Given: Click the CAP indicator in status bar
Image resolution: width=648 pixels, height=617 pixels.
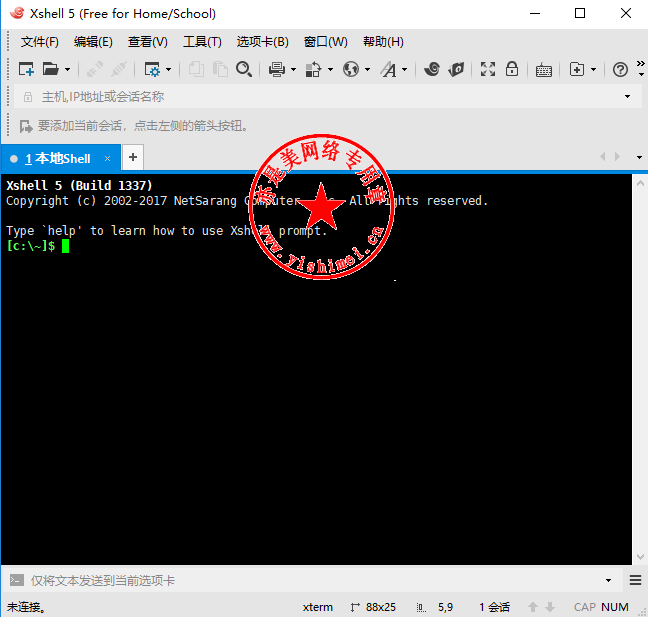Looking at the screenshot, I should [x=584, y=607].
